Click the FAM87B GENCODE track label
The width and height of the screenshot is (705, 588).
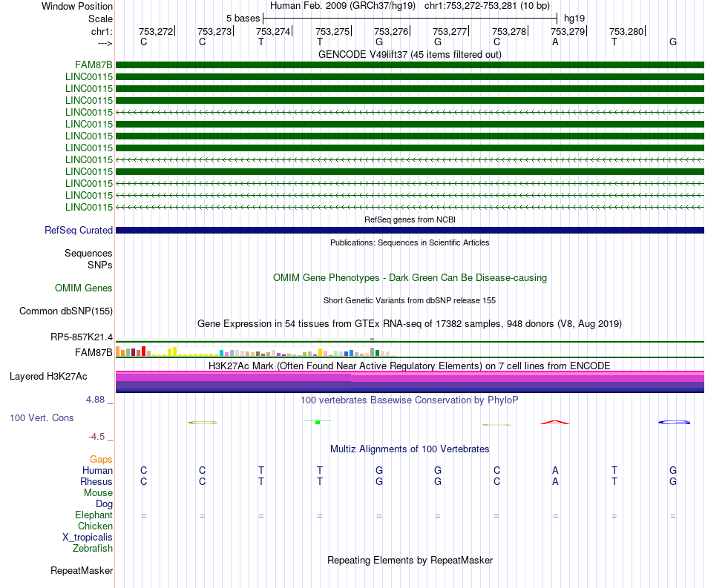click(x=94, y=65)
